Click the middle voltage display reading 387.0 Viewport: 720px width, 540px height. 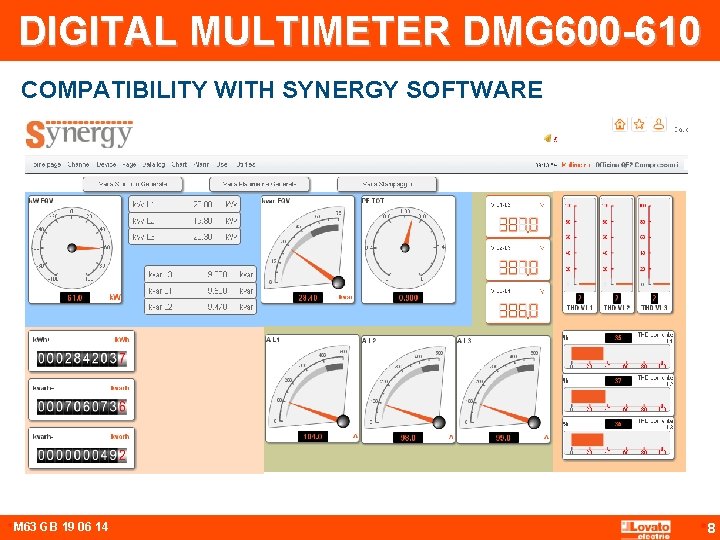pos(518,260)
